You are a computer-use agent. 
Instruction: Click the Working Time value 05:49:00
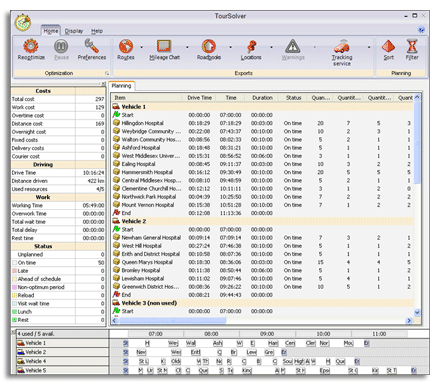tap(93, 205)
